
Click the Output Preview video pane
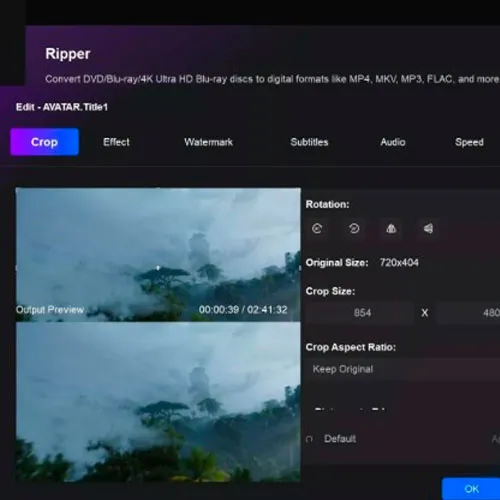(x=158, y=402)
